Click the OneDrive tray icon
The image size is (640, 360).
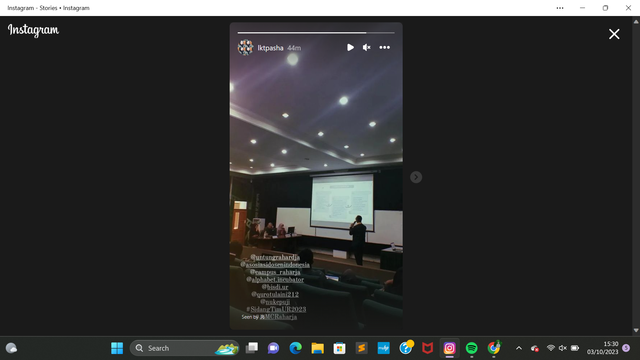pyautogui.click(x=535, y=348)
